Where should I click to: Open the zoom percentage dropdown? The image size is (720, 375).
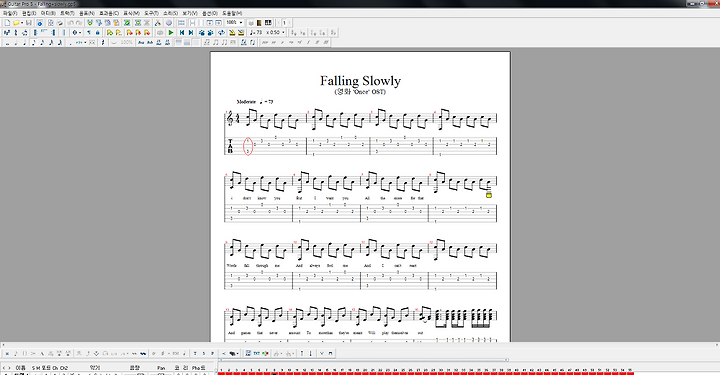241,22
